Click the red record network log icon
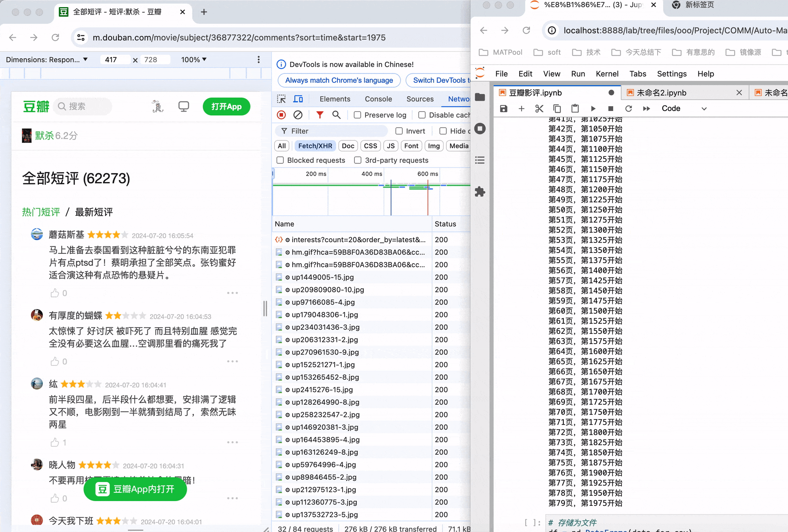This screenshot has height=532, width=788. click(281, 115)
